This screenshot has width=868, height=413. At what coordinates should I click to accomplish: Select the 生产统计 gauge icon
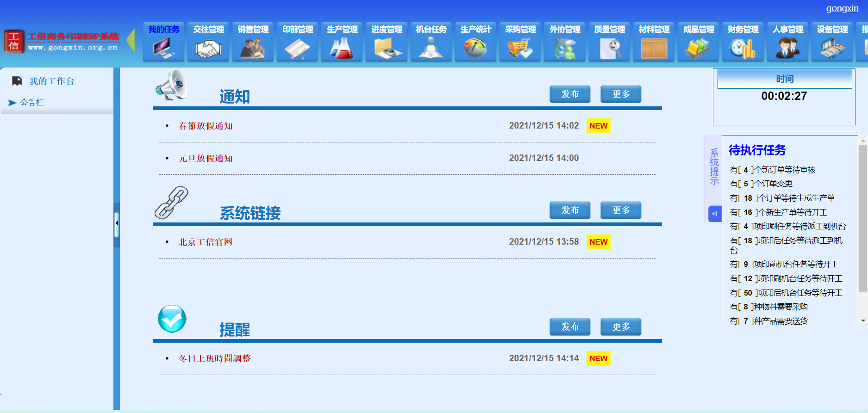point(475,48)
